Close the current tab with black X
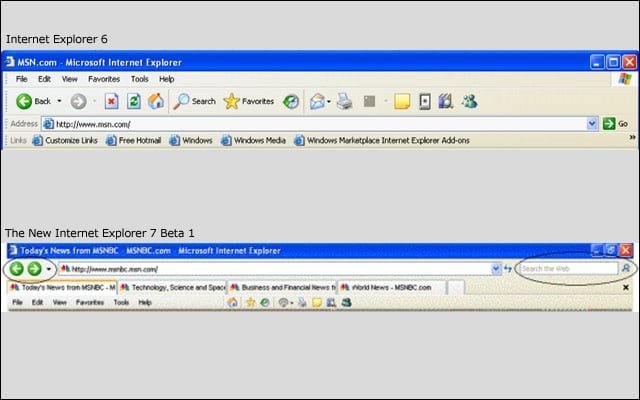 626,287
